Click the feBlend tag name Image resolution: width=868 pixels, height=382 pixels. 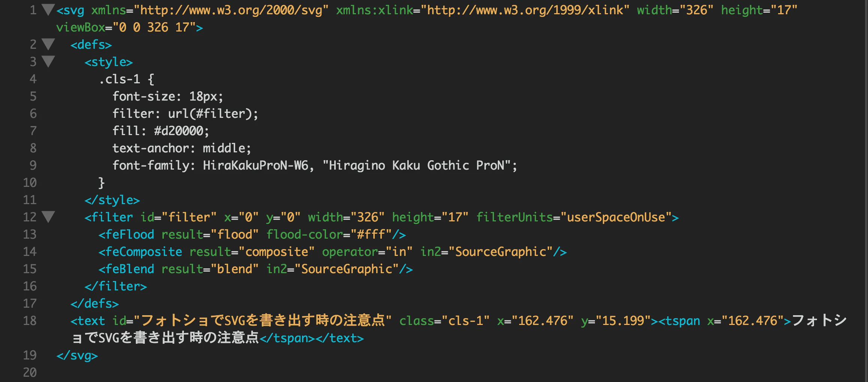[x=130, y=269]
